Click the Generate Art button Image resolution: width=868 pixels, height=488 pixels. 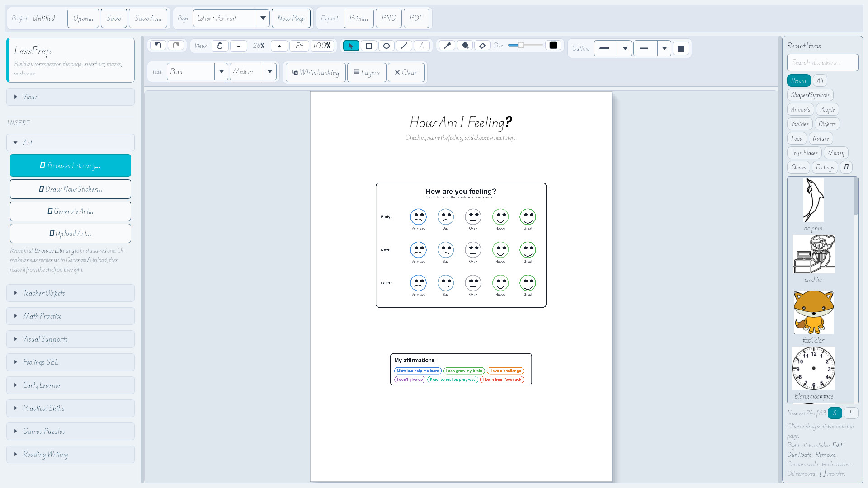(71, 211)
